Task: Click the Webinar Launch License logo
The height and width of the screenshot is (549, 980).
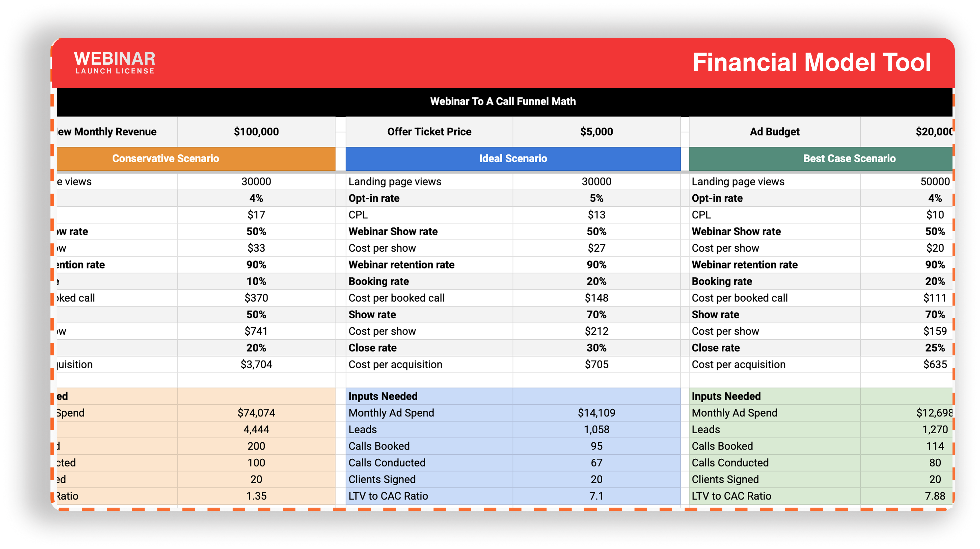Action: coord(115,62)
